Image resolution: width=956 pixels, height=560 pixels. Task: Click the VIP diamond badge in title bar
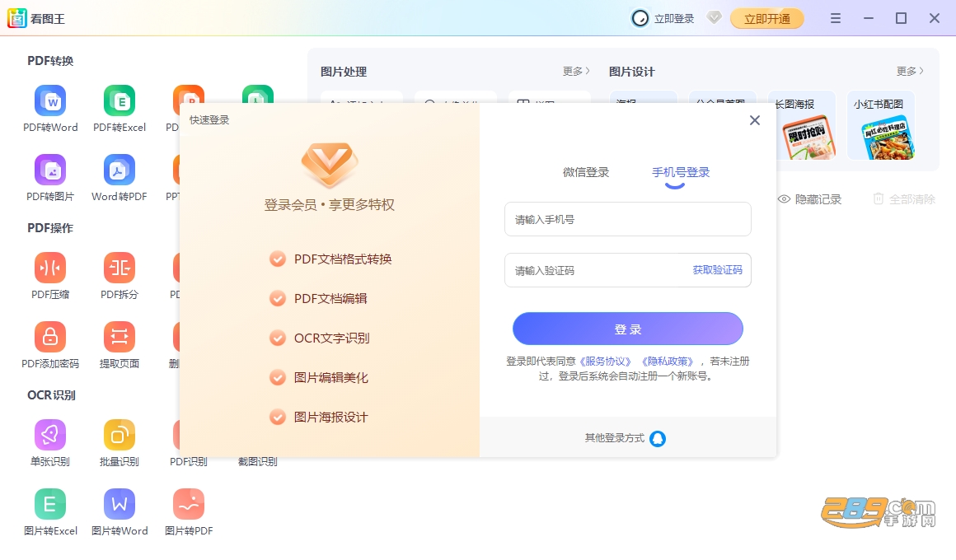714,17
